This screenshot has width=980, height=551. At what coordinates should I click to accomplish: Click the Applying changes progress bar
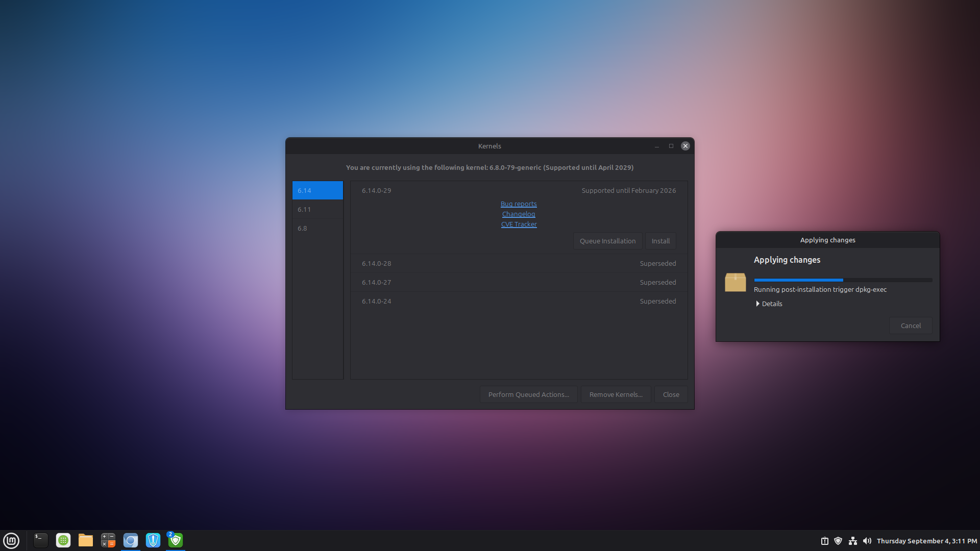point(843,280)
